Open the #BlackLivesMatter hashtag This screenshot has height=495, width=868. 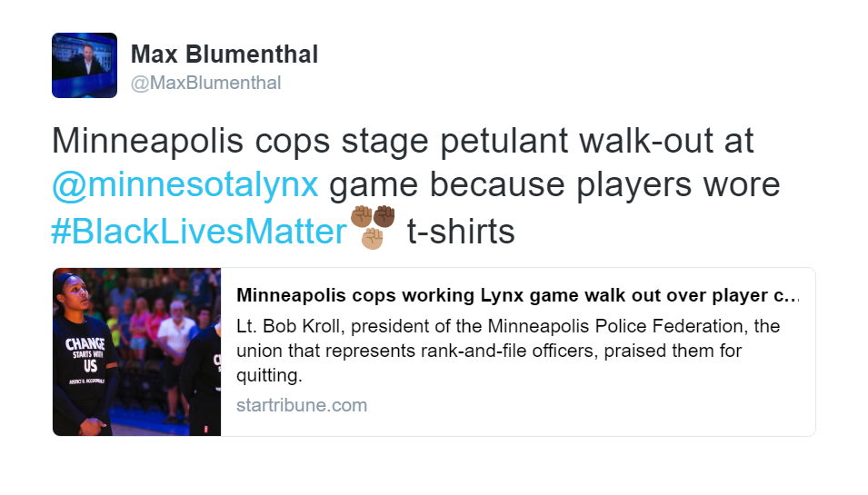199,232
